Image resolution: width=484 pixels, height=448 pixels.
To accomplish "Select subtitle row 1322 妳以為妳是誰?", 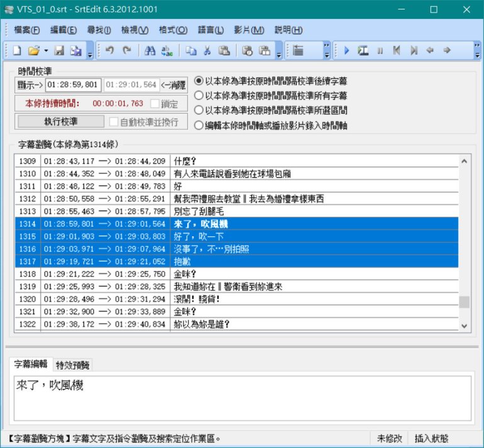I will 236,324.
